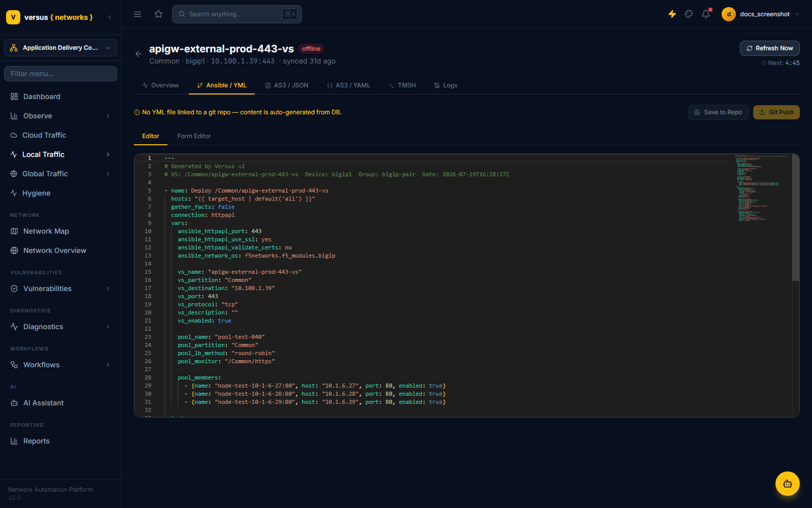Viewport: 812px width, 508px height.
Task: Switch to the AS3 / JSON tab
Action: tap(287, 85)
